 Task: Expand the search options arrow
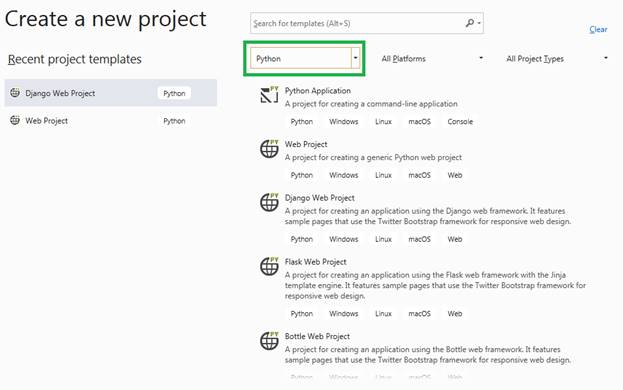pos(479,23)
